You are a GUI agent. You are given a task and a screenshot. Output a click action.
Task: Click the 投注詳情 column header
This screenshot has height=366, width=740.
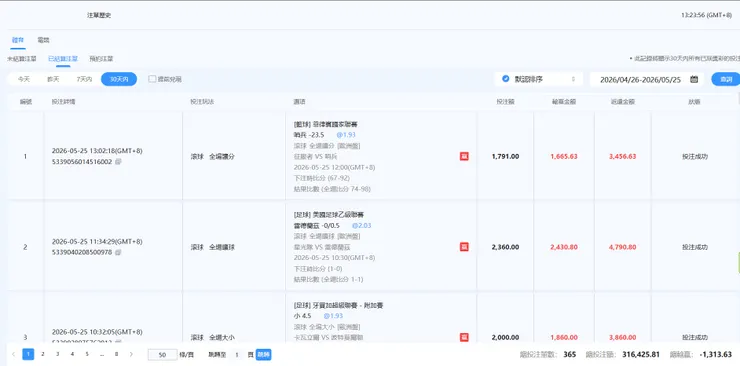[63, 101]
